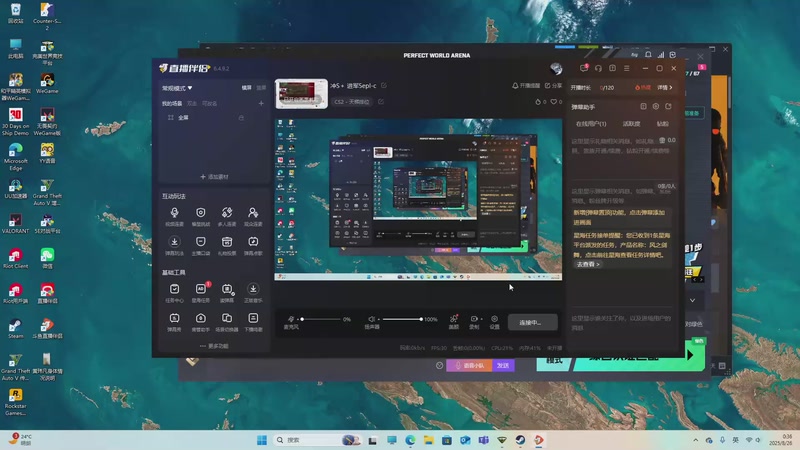Screen dimensions: 800x450
Task: Click the 热度 flame indicator
Action: pyautogui.click(x=642, y=88)
